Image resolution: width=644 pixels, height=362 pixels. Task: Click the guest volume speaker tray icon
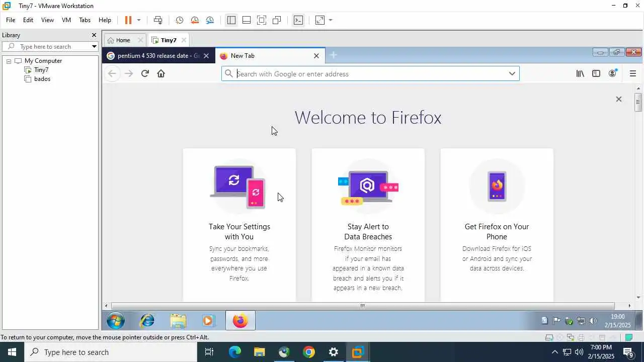point(593,321)
